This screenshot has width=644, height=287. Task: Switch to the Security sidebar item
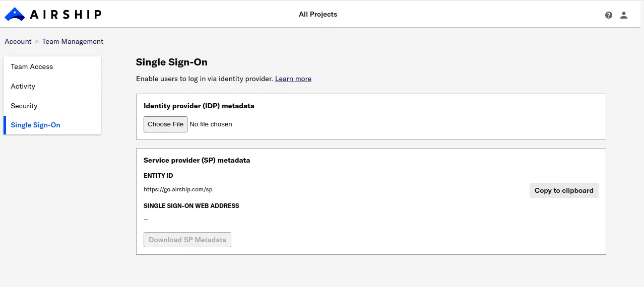point(24,106)
